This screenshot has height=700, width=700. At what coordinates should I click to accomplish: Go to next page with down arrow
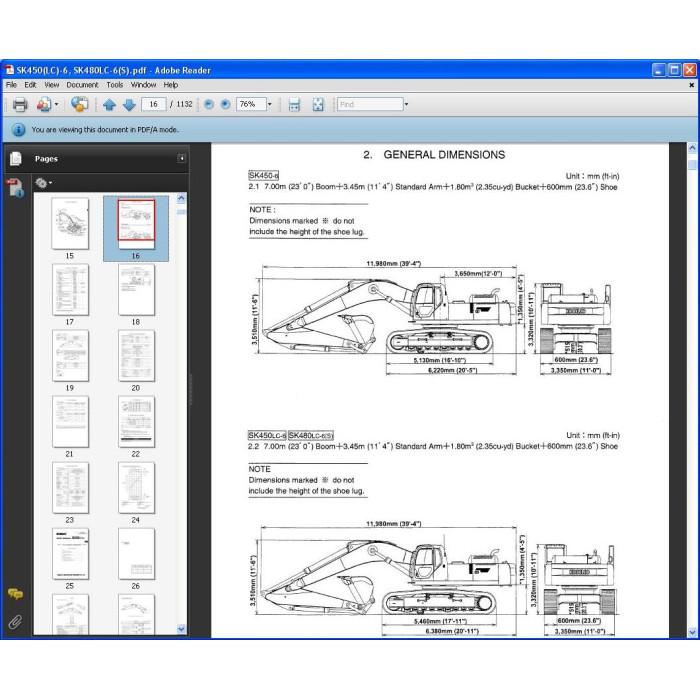(x=129, y=105)
